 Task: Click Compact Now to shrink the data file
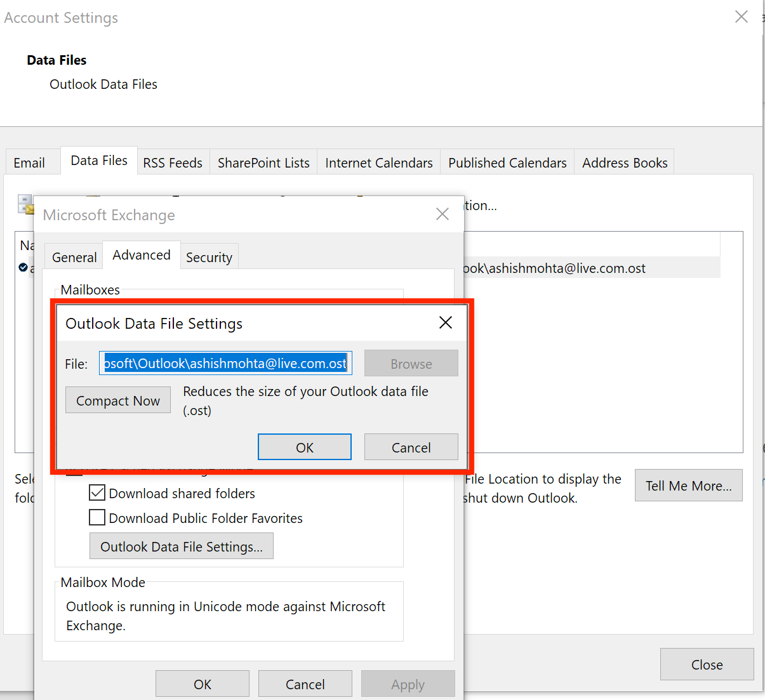117,400
